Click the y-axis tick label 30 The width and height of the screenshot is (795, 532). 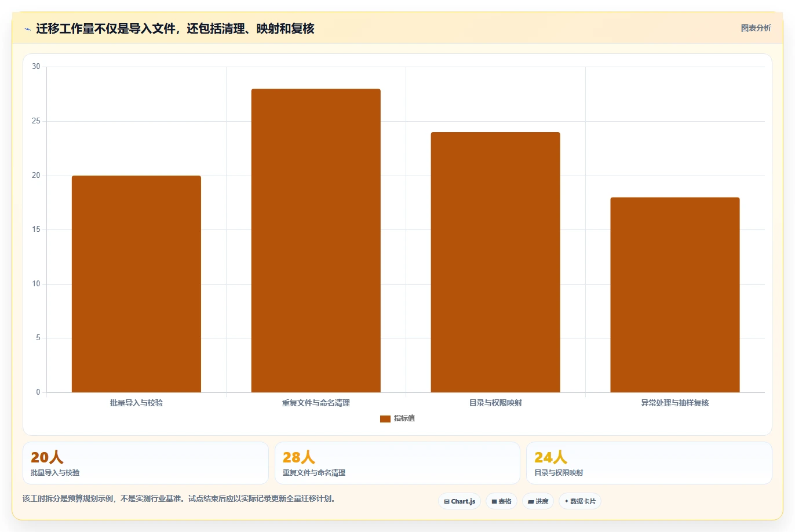(36, 67)
